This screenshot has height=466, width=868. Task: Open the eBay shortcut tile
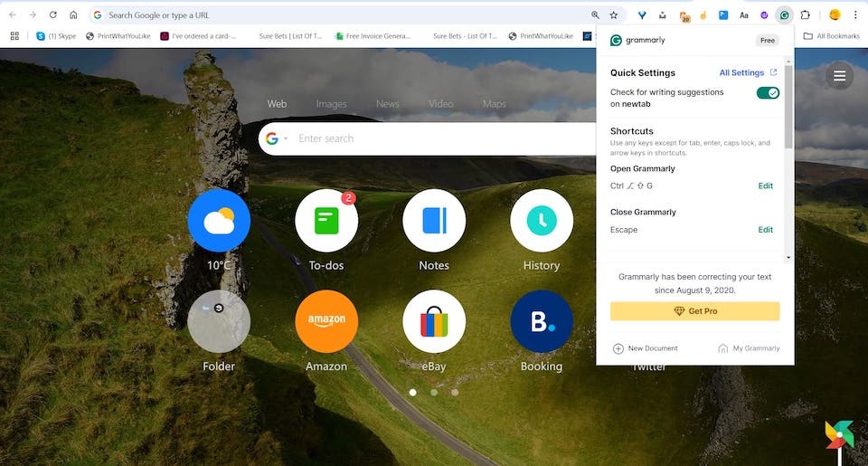click(434, 321)
